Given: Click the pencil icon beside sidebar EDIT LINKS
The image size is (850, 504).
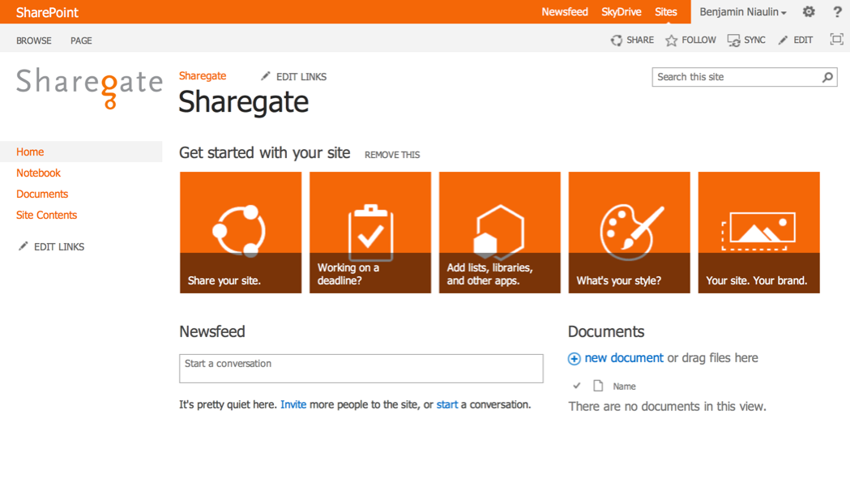Looking at the screenshot, I should [x=23, y=246].
